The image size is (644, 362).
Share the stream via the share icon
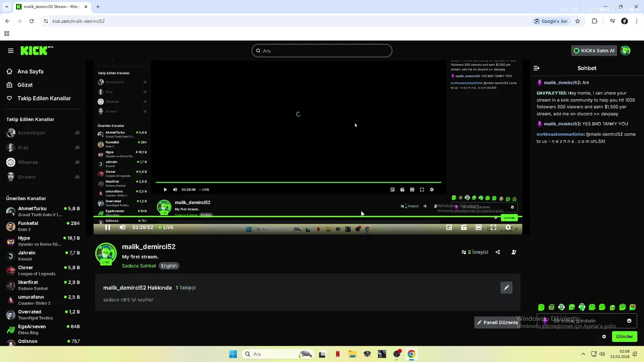(x=498, y=252)
